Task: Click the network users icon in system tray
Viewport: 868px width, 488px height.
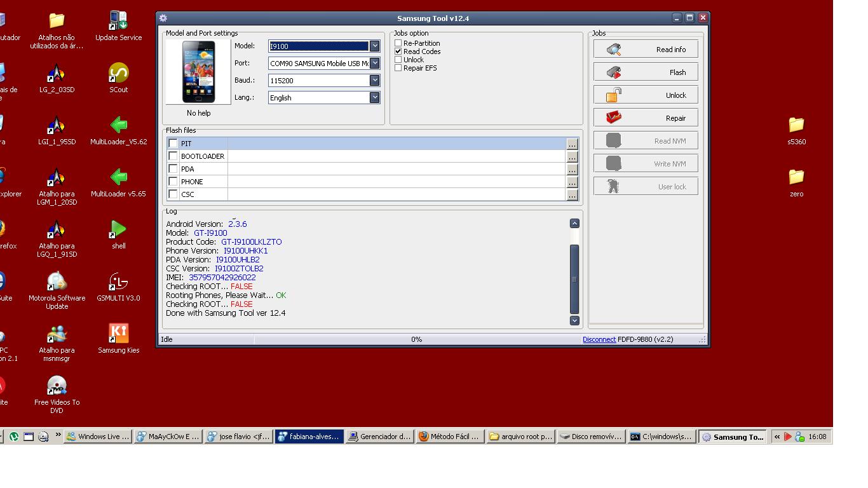Action: tap(800, 437)
